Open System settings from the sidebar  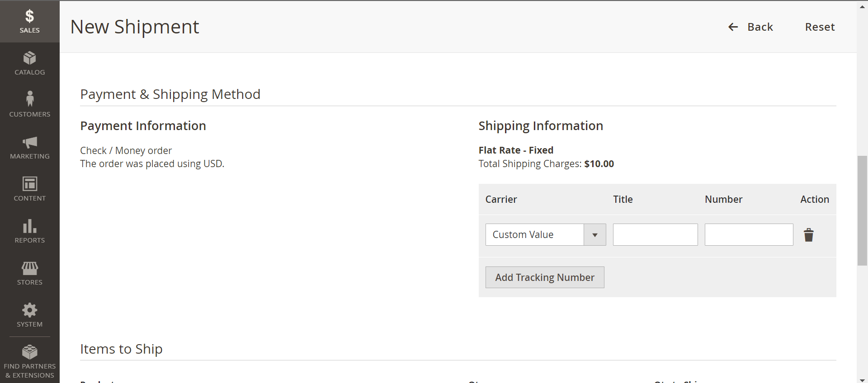[29, 314]
